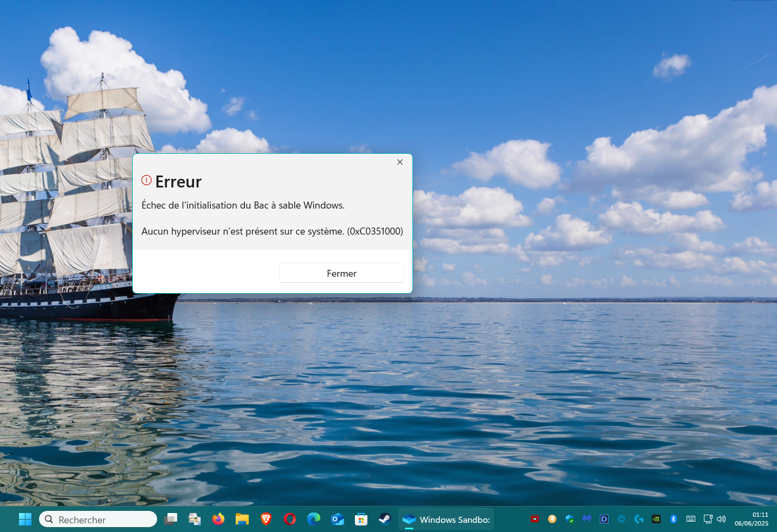This screenshot has width=777, height=532.
Task: Open Microsoft Store from the taskbar
Action: click(361, 519)
